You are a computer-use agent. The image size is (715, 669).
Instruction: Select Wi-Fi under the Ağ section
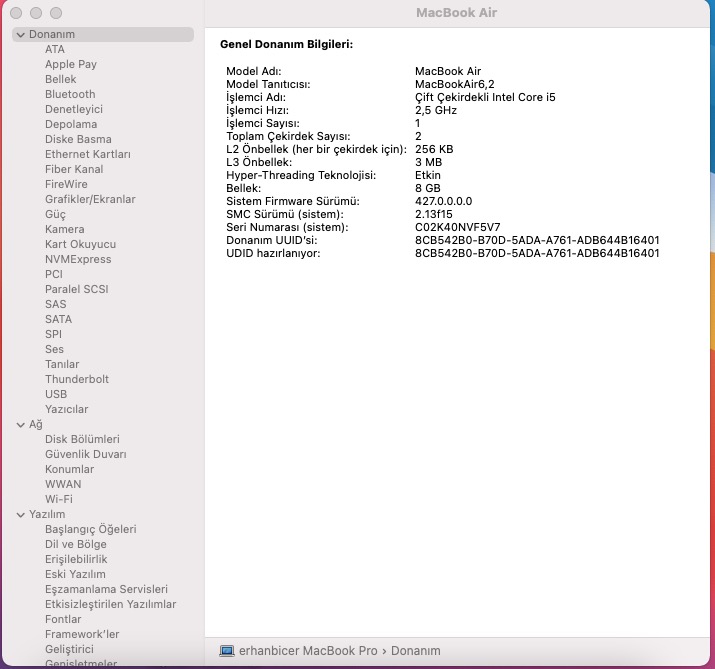click(58, 499)
